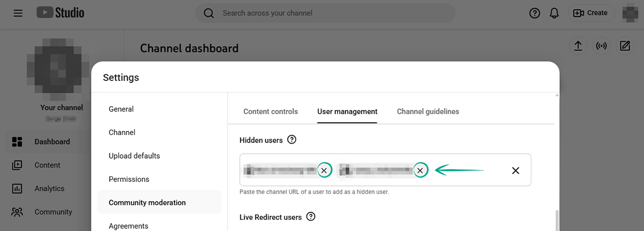
Task: Switch to the Channel guidelines tab
Action: [428, 111]
